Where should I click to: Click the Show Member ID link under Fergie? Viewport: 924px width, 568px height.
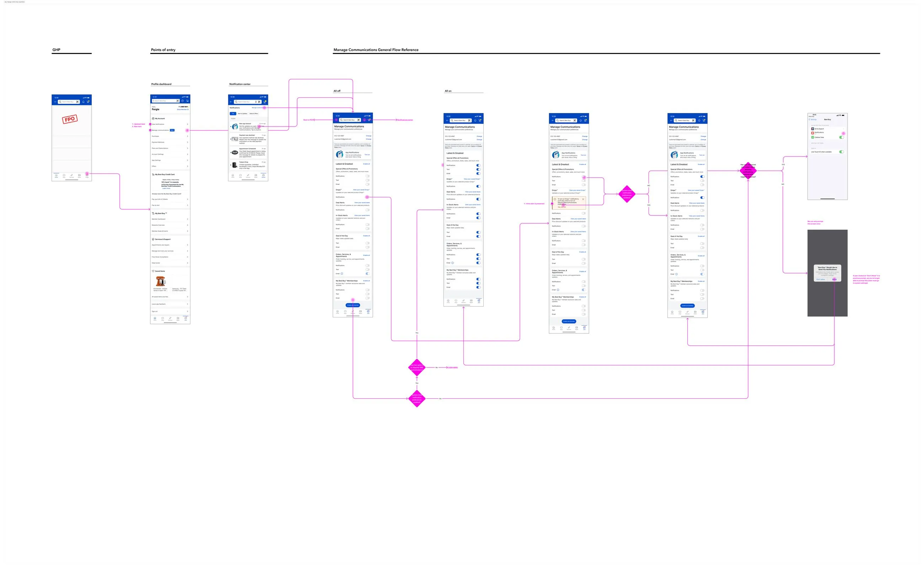coord(183,110)
